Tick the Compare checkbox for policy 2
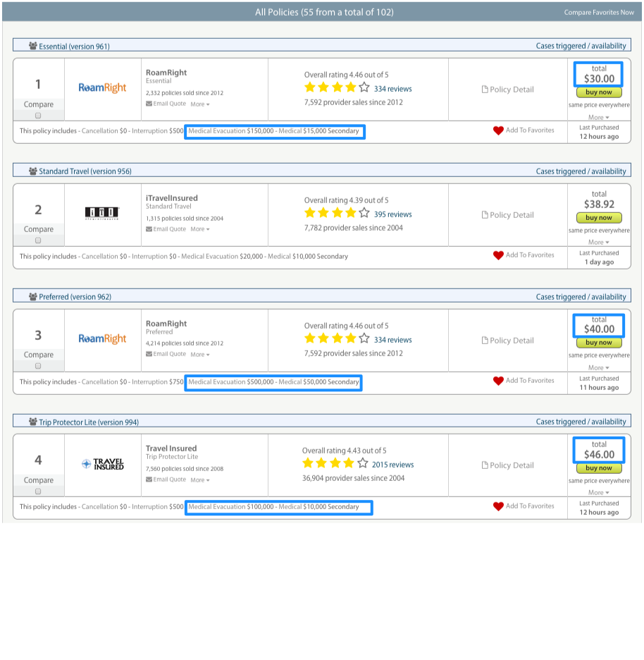This screenshot has width=644, height=660. (38, 240)
